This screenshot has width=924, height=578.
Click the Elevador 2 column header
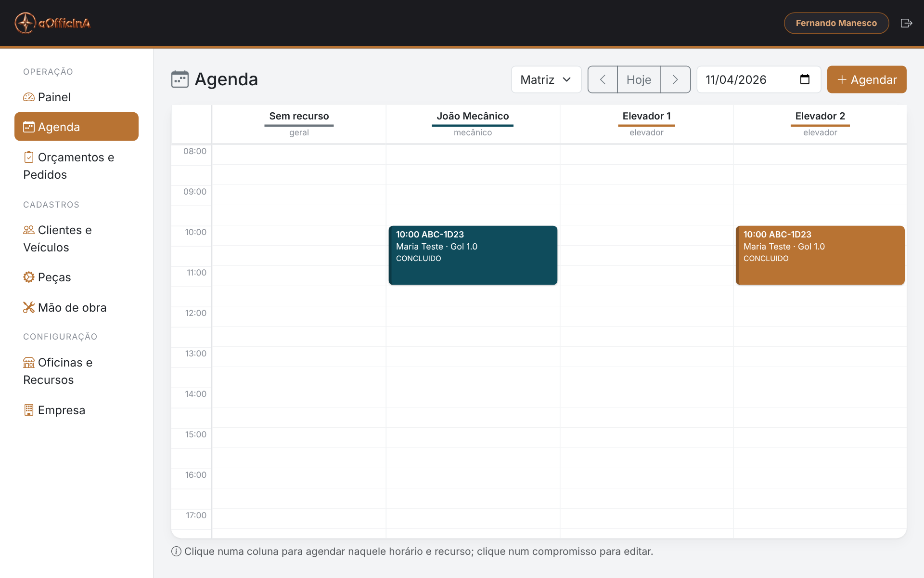820,124
